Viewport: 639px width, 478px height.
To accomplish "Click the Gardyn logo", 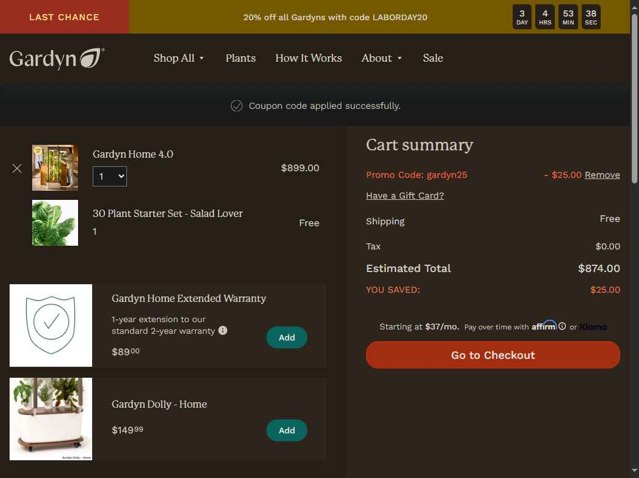I will [57, 58].
